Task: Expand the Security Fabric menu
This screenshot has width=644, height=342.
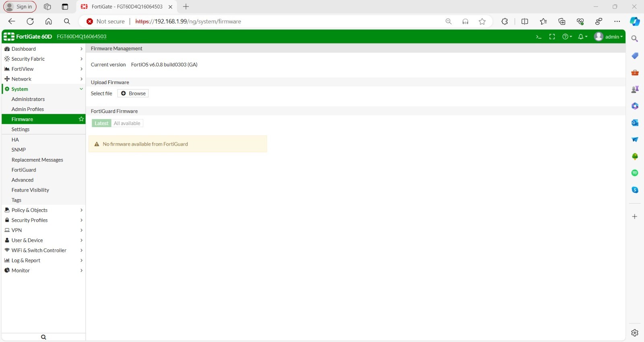Action: click(x=43, y=59)
